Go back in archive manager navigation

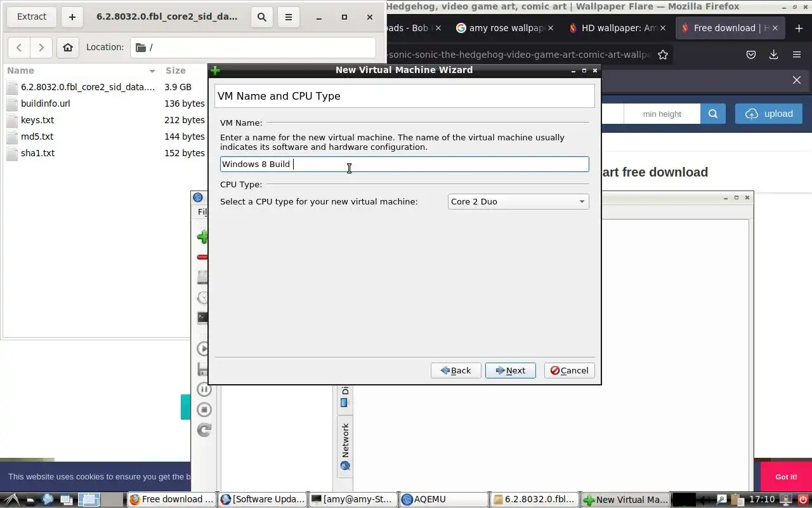pos(19,47)
